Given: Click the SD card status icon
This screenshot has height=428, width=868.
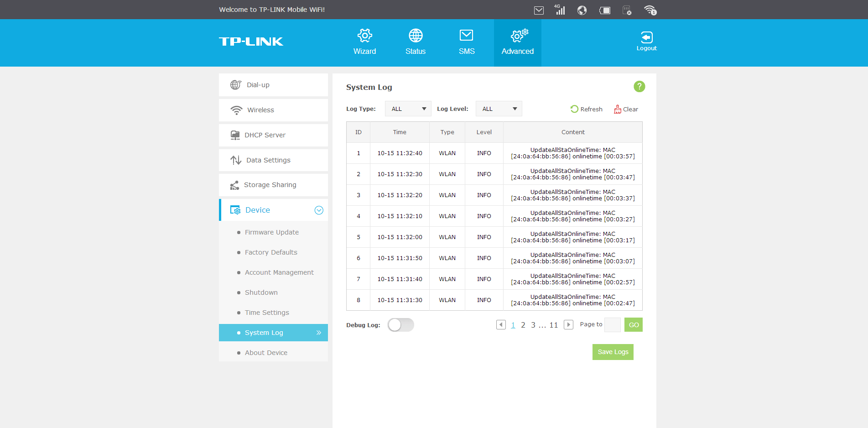Looking at the screenshot, I should 627,10.
